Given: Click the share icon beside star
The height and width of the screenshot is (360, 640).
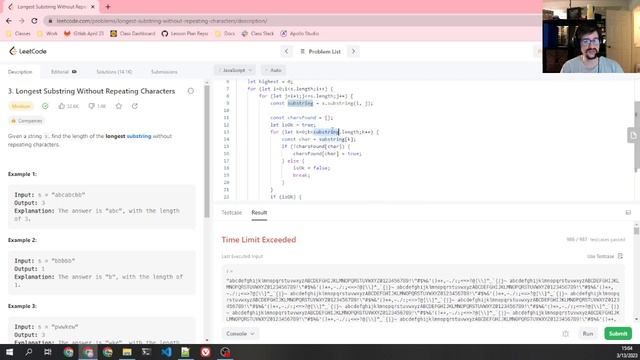Looking at the screenshot, I should 135,106.
